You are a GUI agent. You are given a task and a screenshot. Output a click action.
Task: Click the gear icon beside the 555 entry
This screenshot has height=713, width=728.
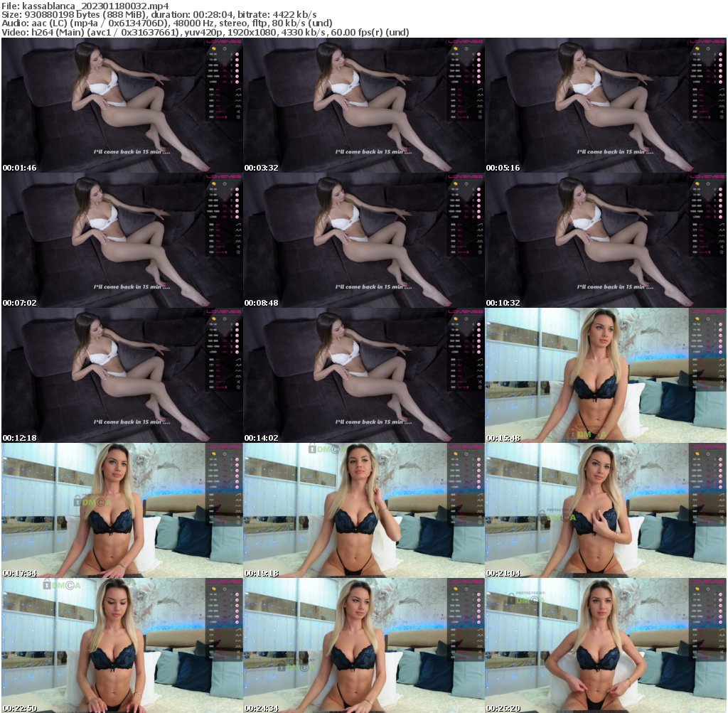pyautogui.click(x=238, y=117)
